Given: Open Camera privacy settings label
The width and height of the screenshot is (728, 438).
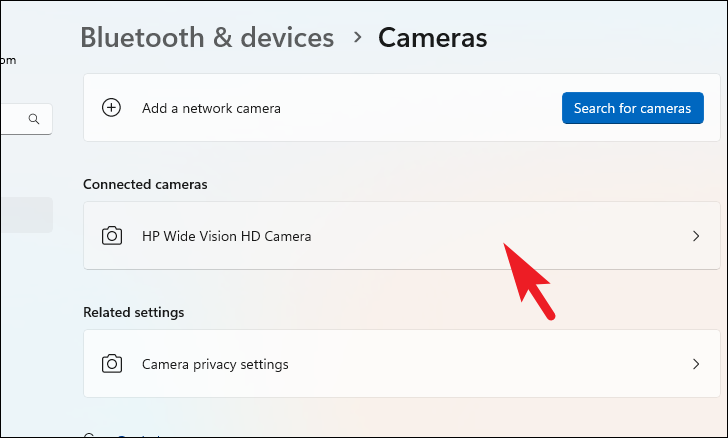Looking at the screenshot, I should tap(215, 364).
